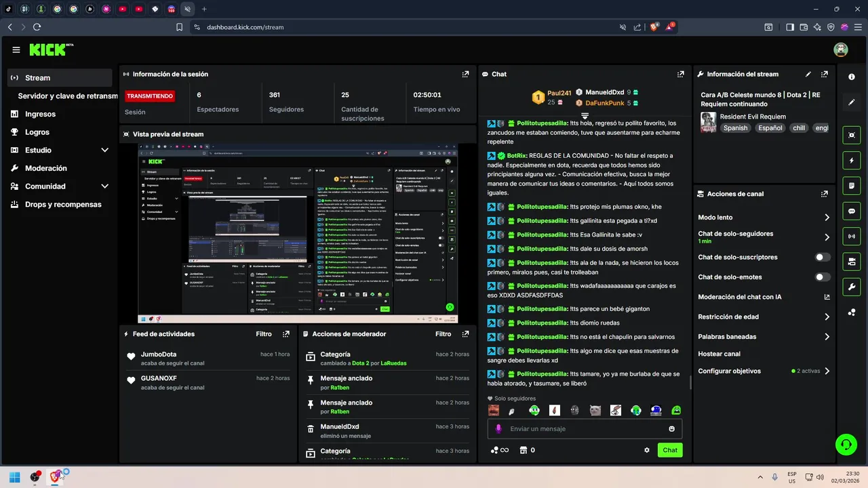This screenshot has height=488, width=868.
Task: Go to Ingresos in the sidebar
Action: (x=40, y=114)
